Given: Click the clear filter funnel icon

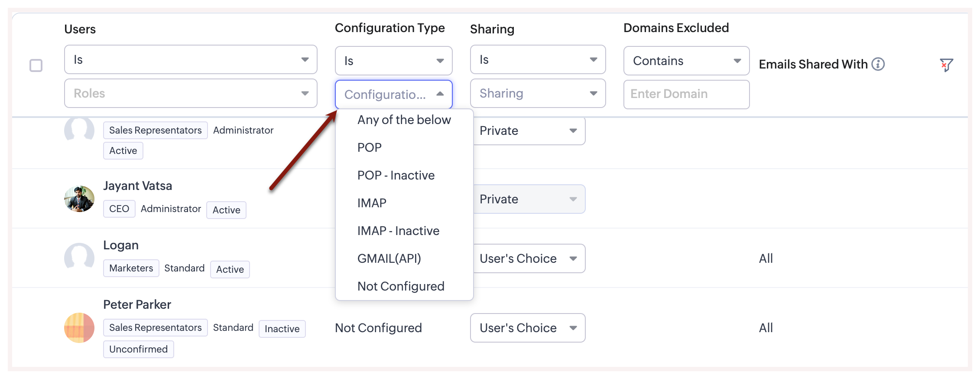Looking at the screenshot, I should [x=946, y=65].
